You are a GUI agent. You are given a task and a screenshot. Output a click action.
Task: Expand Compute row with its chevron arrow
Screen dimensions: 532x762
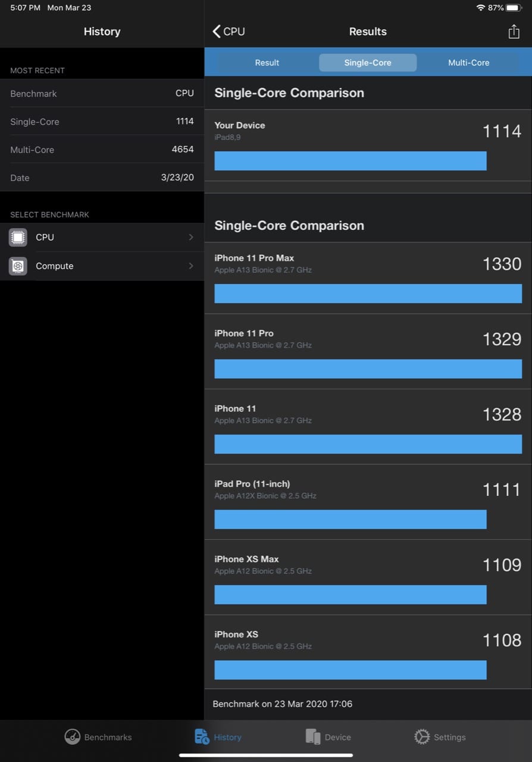point(191,266)
